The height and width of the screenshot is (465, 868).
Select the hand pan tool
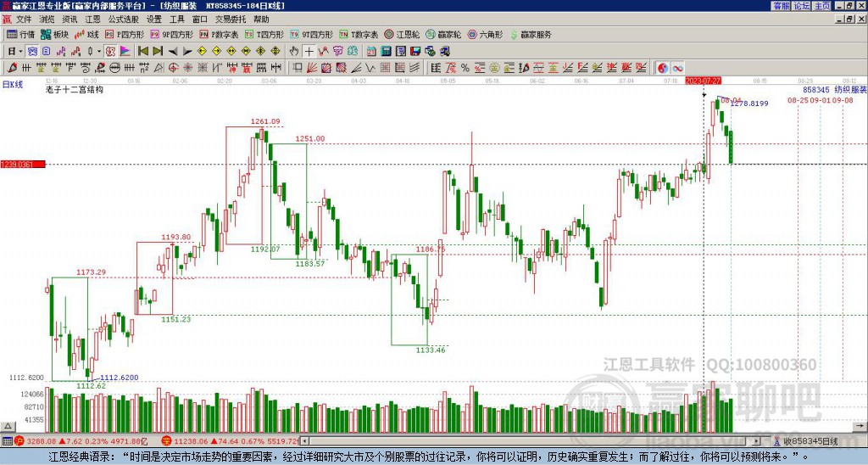(294, 51)
